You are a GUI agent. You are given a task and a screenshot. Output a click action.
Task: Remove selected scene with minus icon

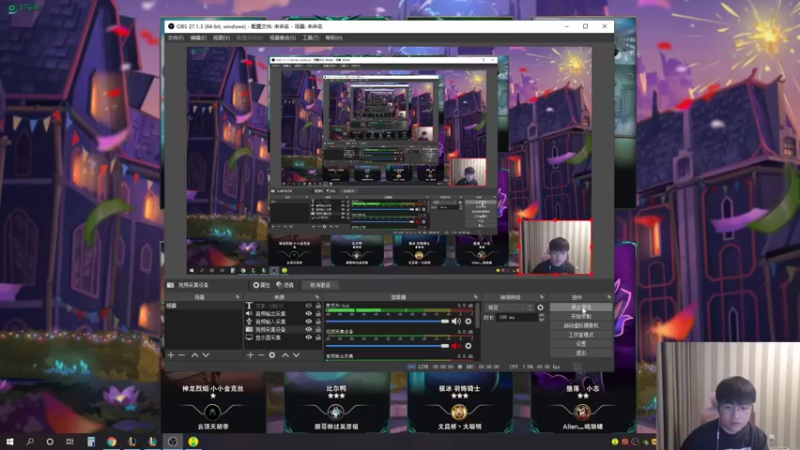coord(182,355)
